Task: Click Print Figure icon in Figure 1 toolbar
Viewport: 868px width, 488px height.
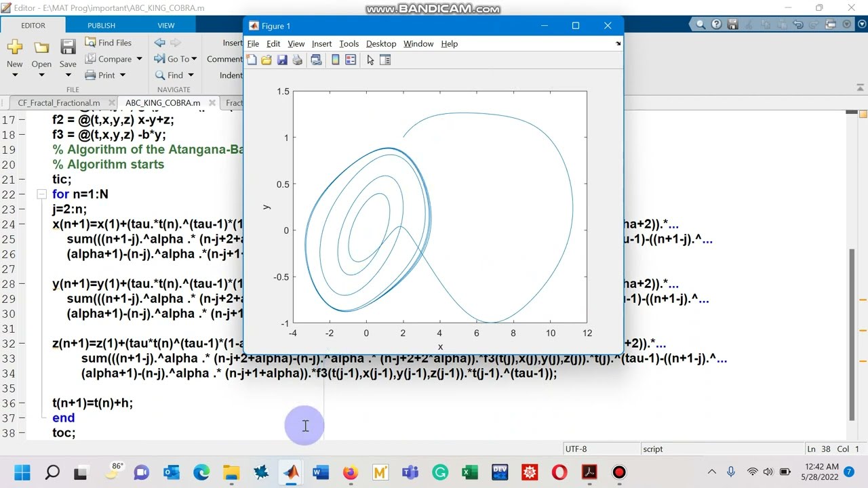Action: [297, 60]
